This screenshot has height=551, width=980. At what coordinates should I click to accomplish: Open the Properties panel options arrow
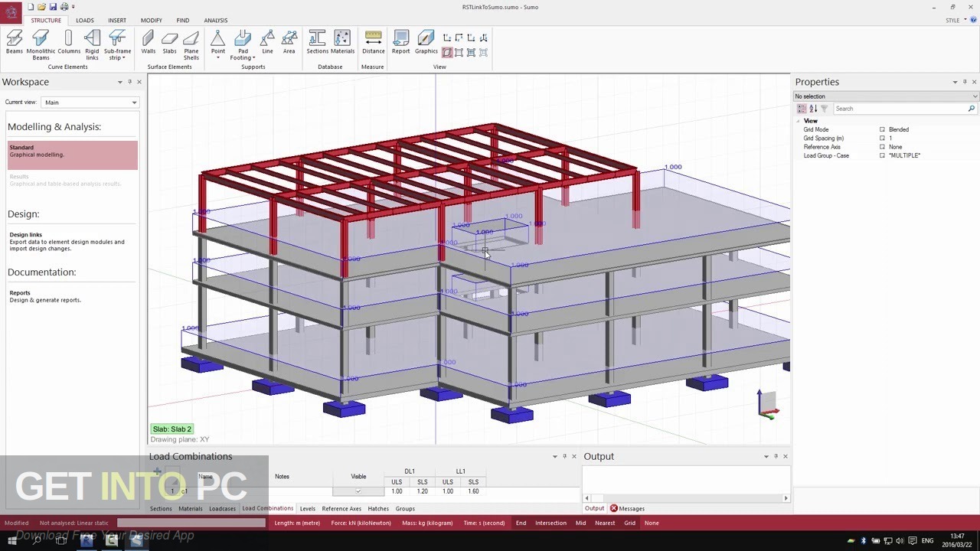pos(955,82)
